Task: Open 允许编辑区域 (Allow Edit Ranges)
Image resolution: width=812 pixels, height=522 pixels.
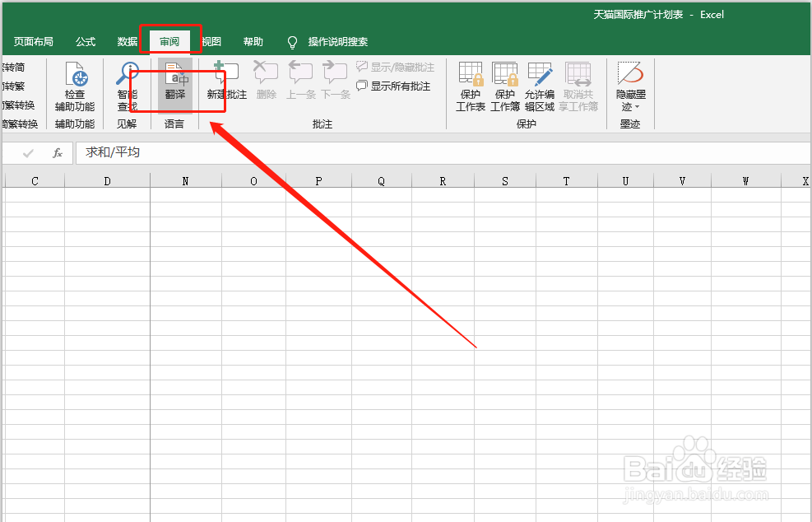Action: [539, 86]
